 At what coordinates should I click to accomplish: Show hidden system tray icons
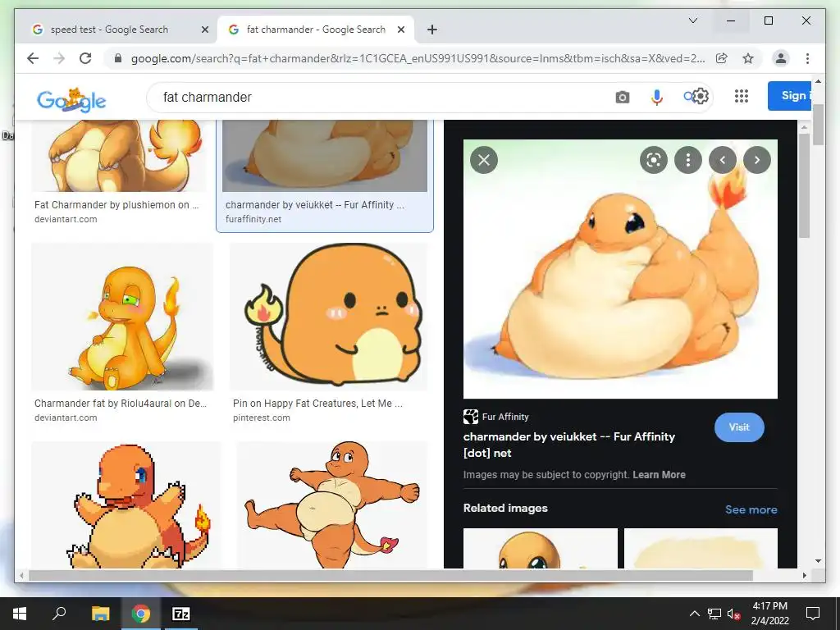click(694, 614)
